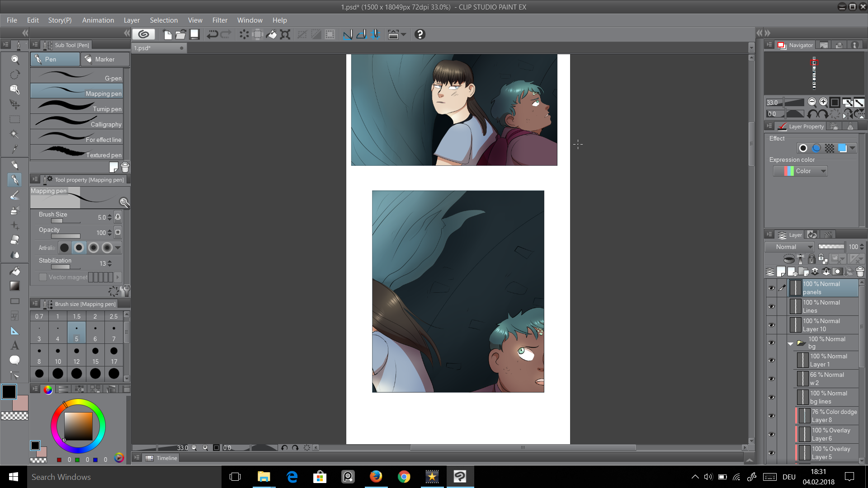Viewport: 868px width, 488px height.
Task: Click the black main color swatch
Action: click(x=9, y=391)
